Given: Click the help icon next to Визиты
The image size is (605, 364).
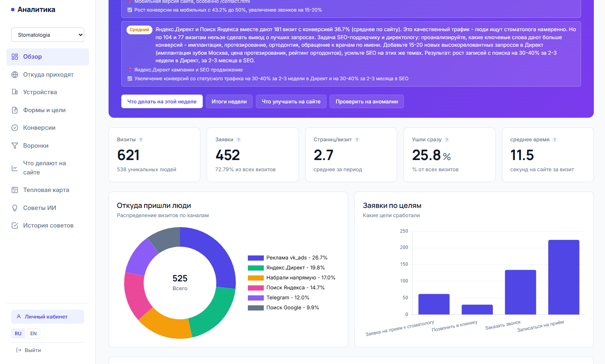Looking at the screenshot, I should click(141, 140).
